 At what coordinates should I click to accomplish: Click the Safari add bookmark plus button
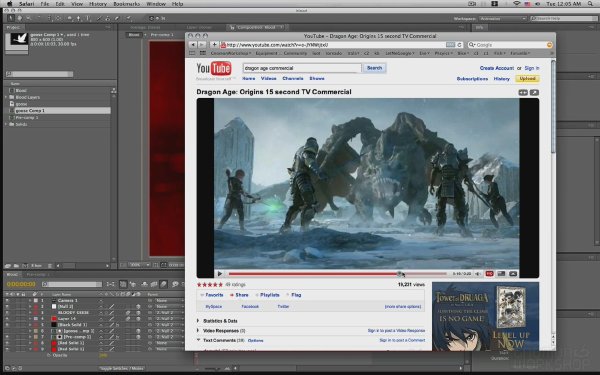point(214,45)
